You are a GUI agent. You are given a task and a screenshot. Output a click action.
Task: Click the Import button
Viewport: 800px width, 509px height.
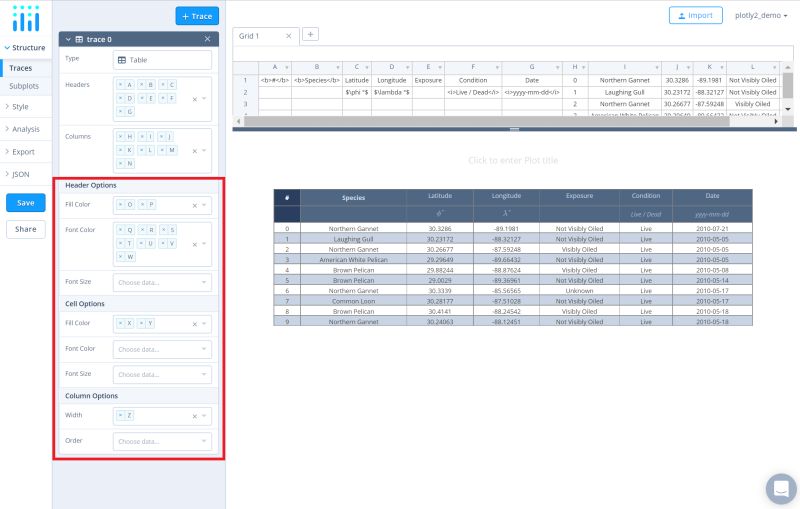(695, 15)
